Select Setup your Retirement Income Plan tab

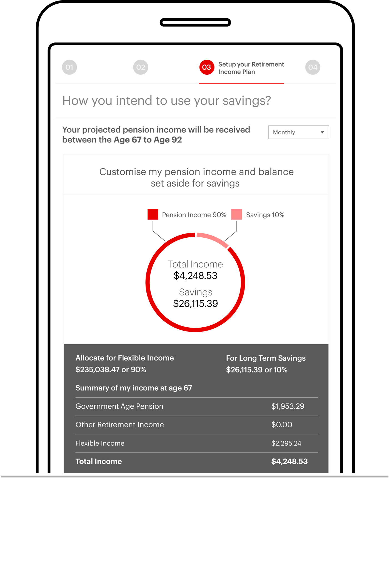(251, 68)
